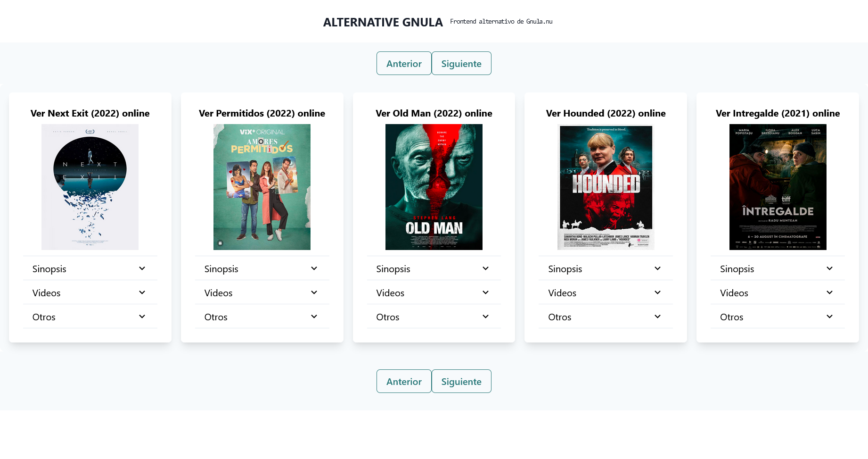Expand Otros for Old Man

pyautogui.click(x=434, y=317)
